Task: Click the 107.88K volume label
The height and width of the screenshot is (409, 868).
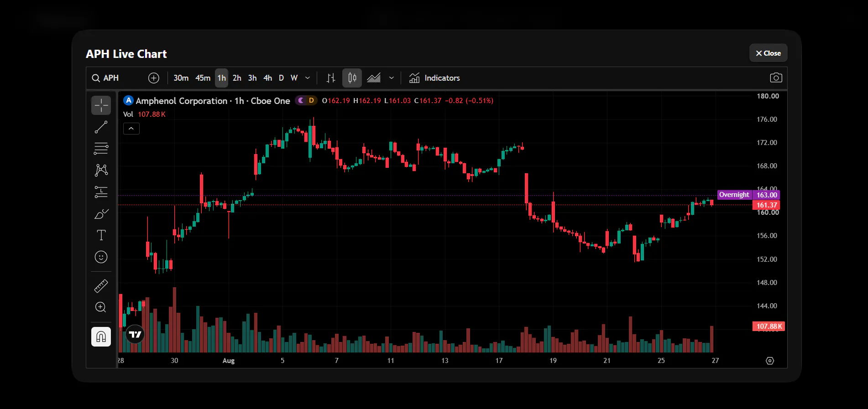Action: coord(769,326)
